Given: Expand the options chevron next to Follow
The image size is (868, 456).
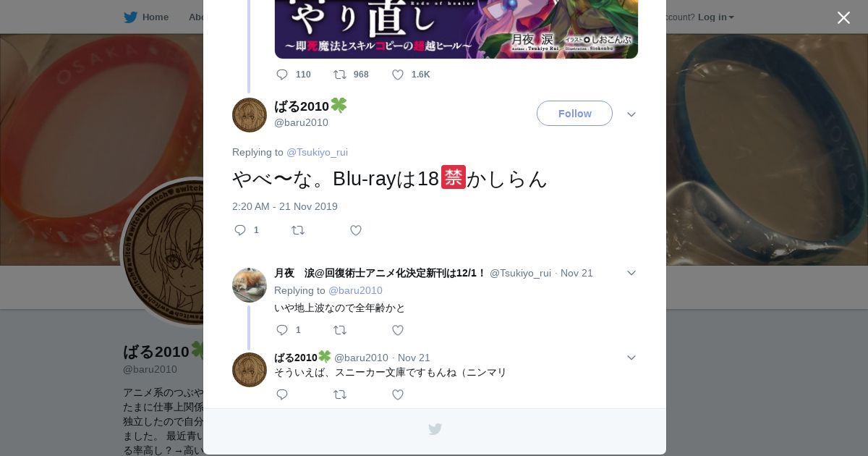Looking at the screenshot, I should click(631, 114).
